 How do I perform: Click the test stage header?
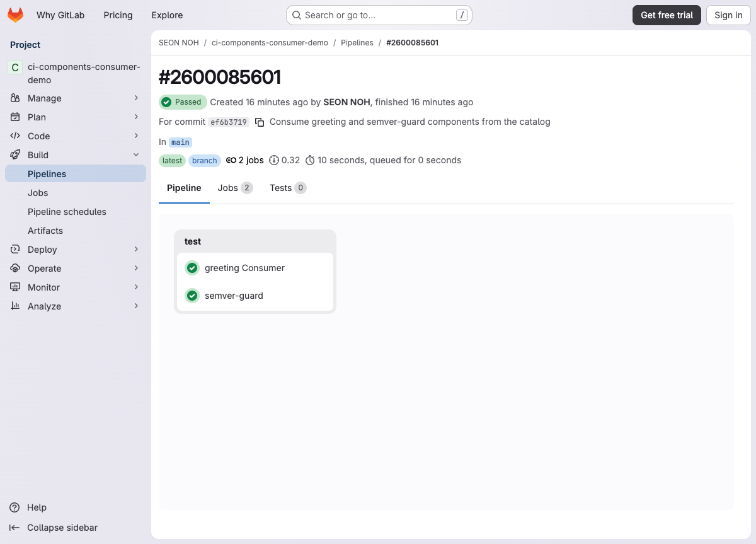click(193, 241)
